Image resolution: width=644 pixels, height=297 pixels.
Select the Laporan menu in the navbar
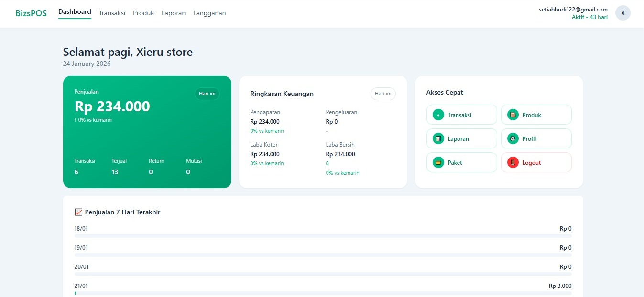pos(174,13)
